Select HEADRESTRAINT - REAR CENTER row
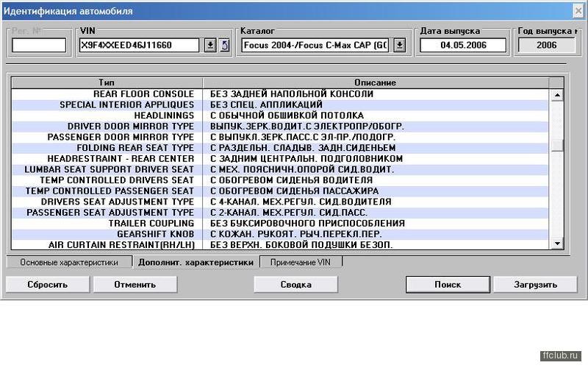Screen dimensions: 588x368 (x=280, y=159)
